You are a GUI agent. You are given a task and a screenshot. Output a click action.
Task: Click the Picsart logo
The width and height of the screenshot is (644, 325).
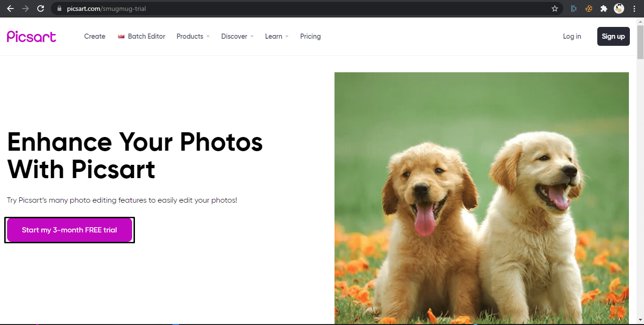(31, 36)
